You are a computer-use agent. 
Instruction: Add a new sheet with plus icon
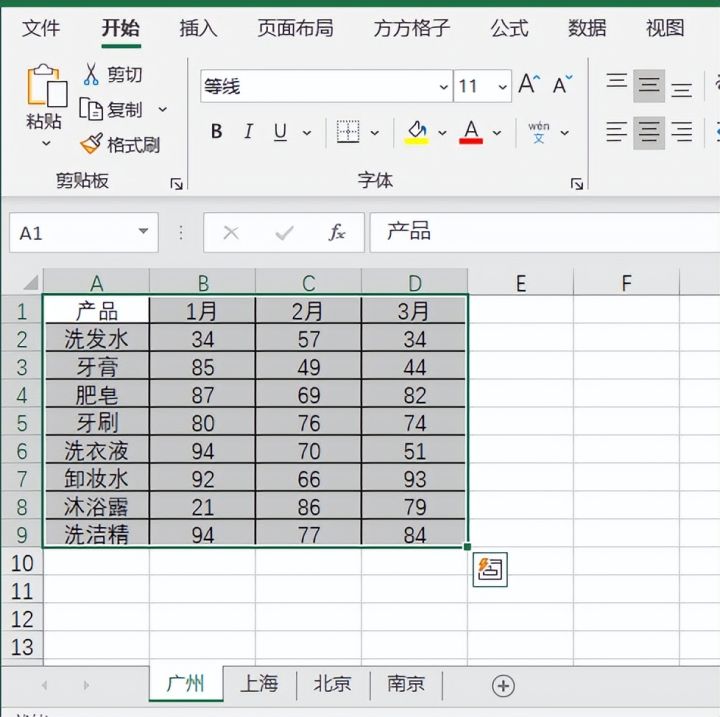coord(503,686)
